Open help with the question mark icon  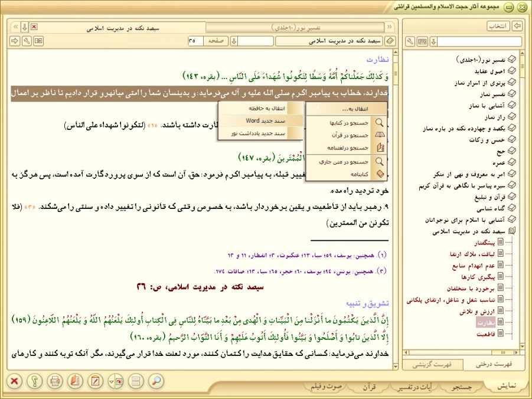click(35, 381)
